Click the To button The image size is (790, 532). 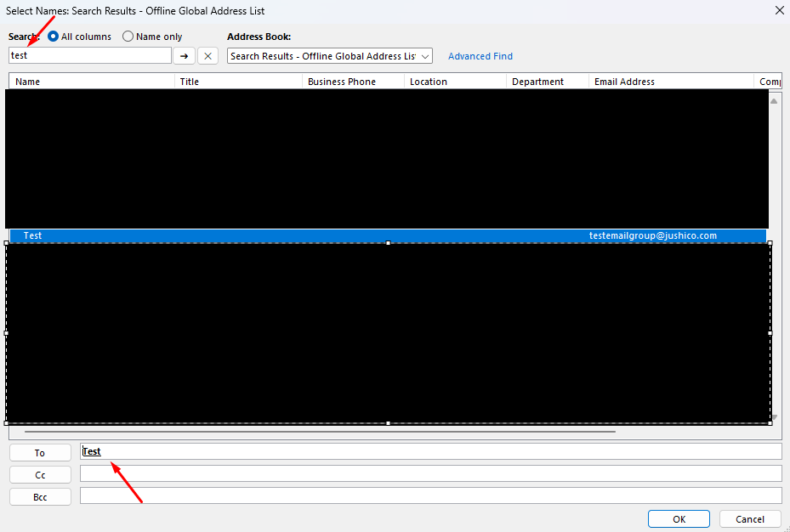pyautogui.click(x=40, y=453)
